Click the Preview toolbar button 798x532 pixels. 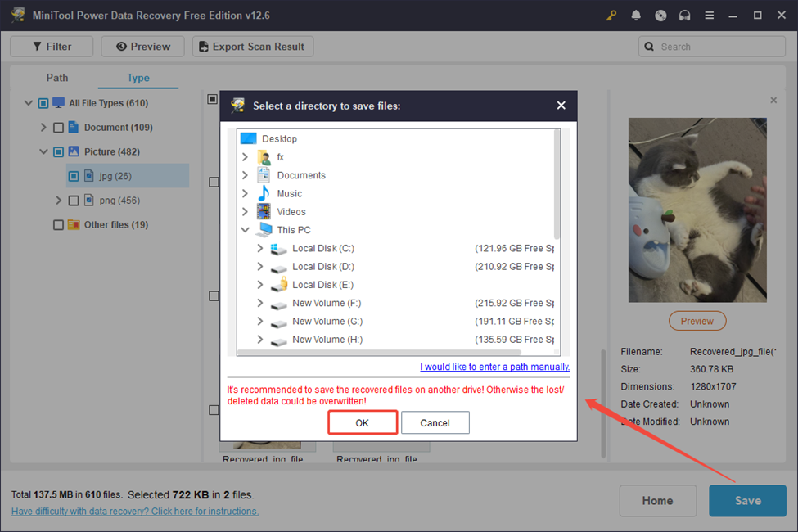143,47
